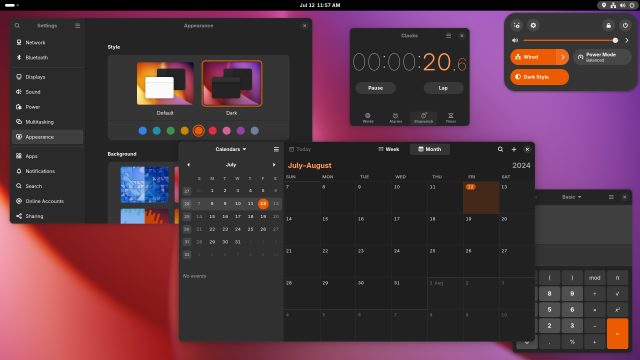Toggle the Wired network button

click(533, 57)
